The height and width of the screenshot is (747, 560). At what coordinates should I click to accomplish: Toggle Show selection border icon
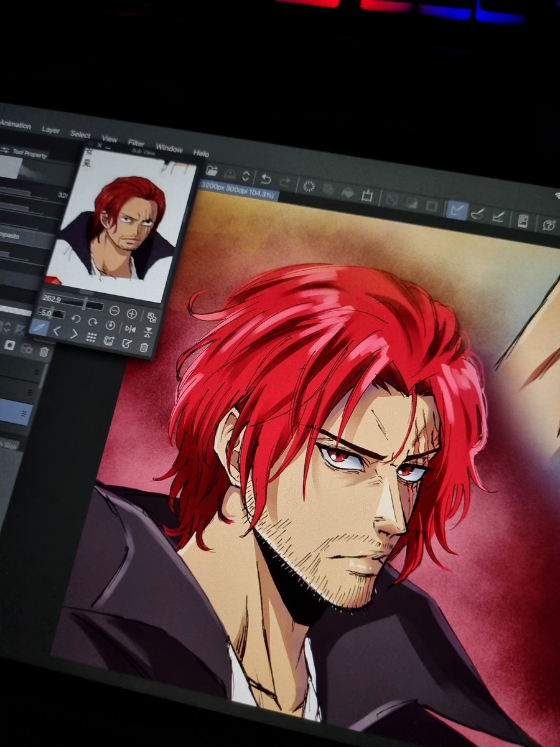click(431, 205)
